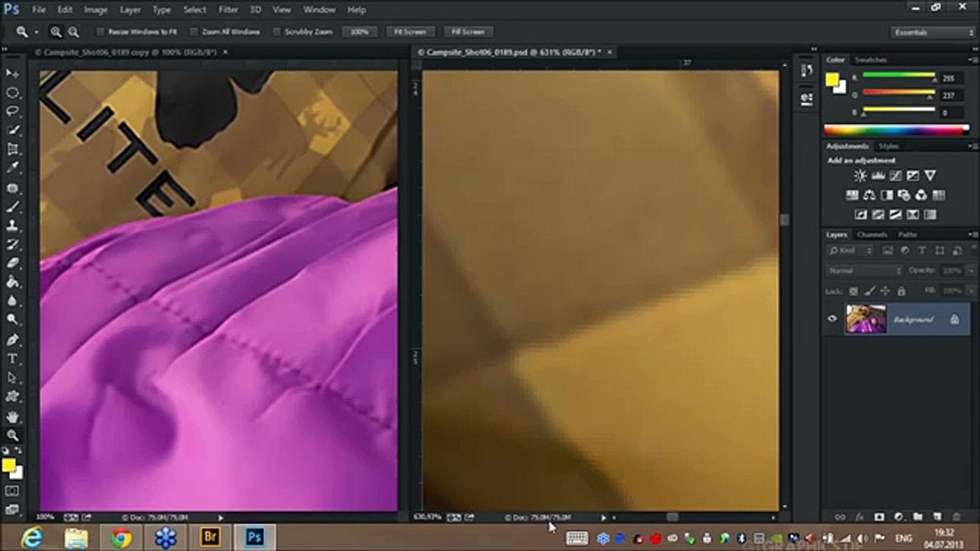Viewport: 980px width, 551px height.
Task: Select the Lasso tool
Action: pyautogui.click(x=12, y=112)
